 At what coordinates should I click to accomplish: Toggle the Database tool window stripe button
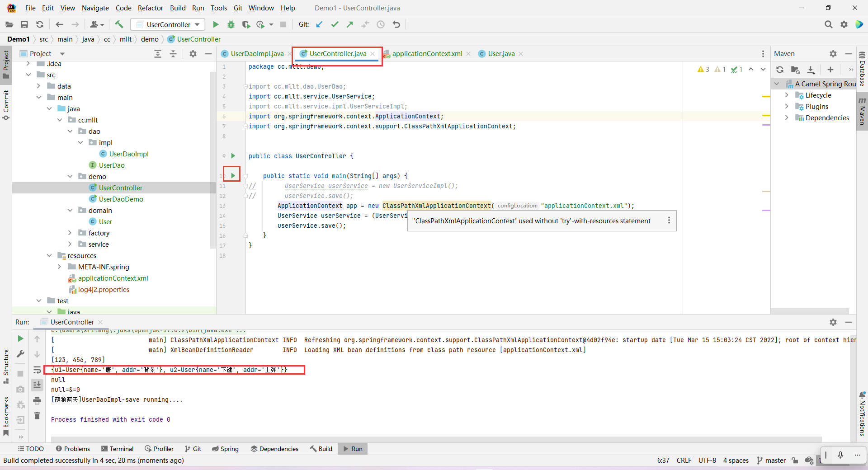(x=862, y=69)
